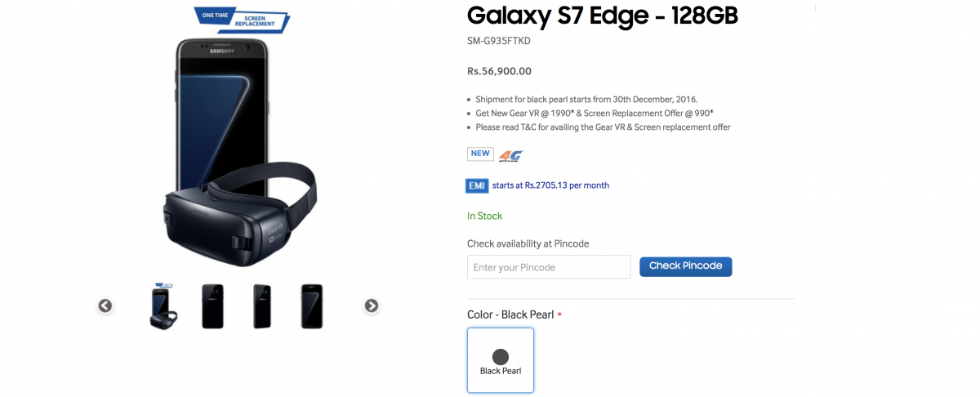Select the third product thumbnail
This screenshot has height=397, width=980.
pos(262,306)
